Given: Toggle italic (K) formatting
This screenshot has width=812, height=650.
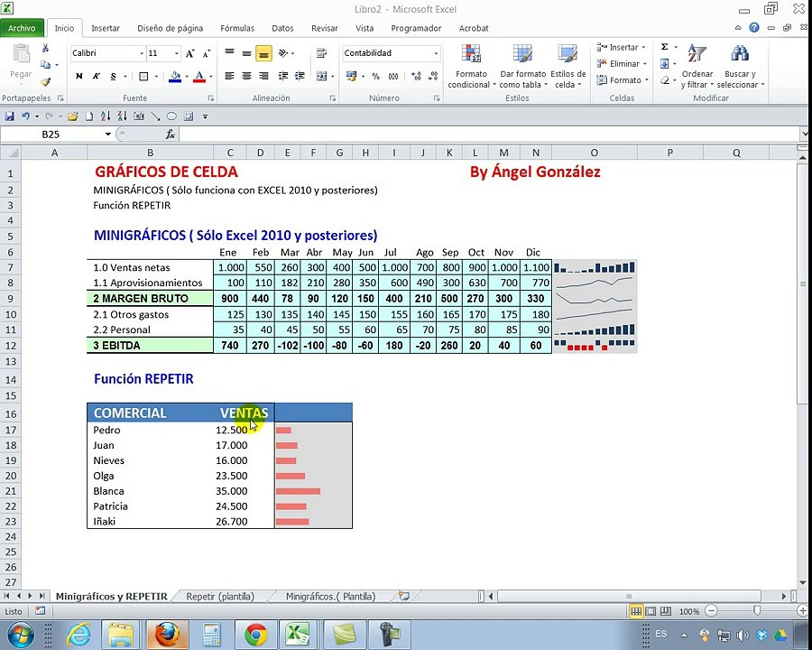Looking at the screenshot, I should [96, 76].
